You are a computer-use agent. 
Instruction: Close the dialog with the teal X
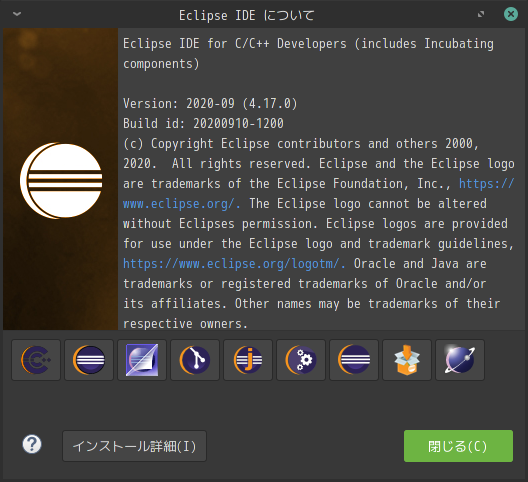tap(511, 14)
